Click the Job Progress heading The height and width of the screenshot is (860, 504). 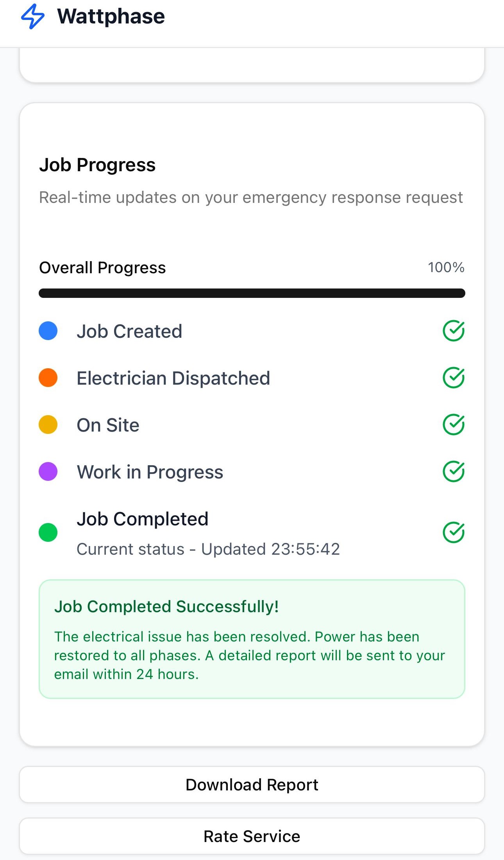click(97, 165)
